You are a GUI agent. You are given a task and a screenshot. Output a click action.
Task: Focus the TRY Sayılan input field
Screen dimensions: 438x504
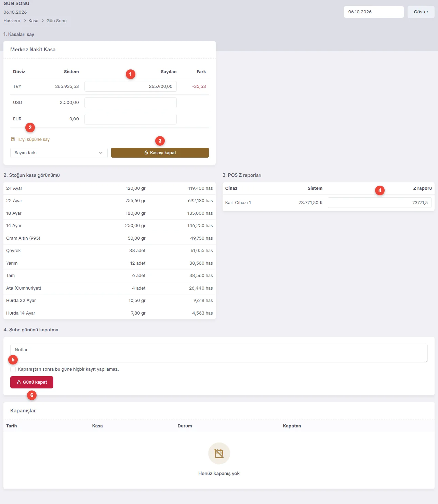(x=131, y=87)
